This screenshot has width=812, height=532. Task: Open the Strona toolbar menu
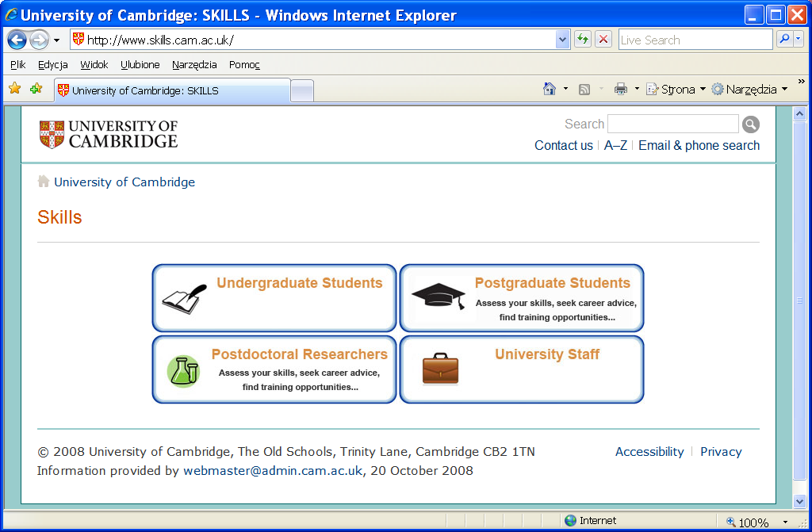(676, 90)
